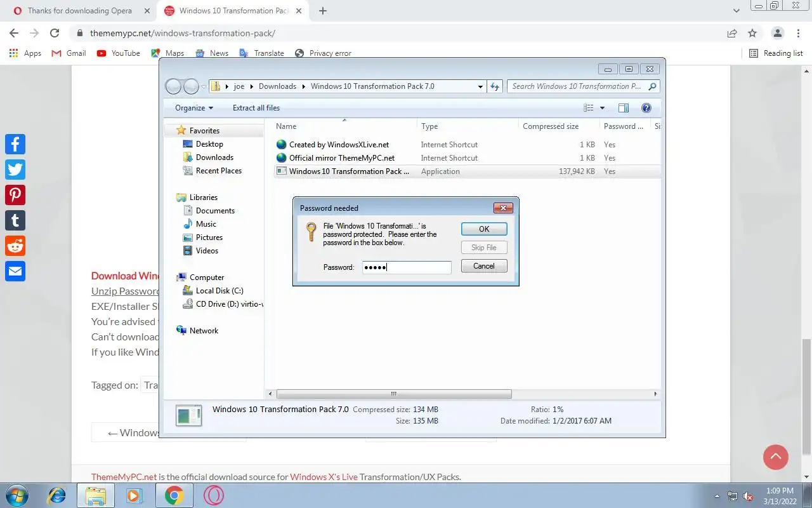Click the Explorer help question mark icon
The width and height of the screenshot is (812, 508).
pyautogui.click(x=646, y=108)
